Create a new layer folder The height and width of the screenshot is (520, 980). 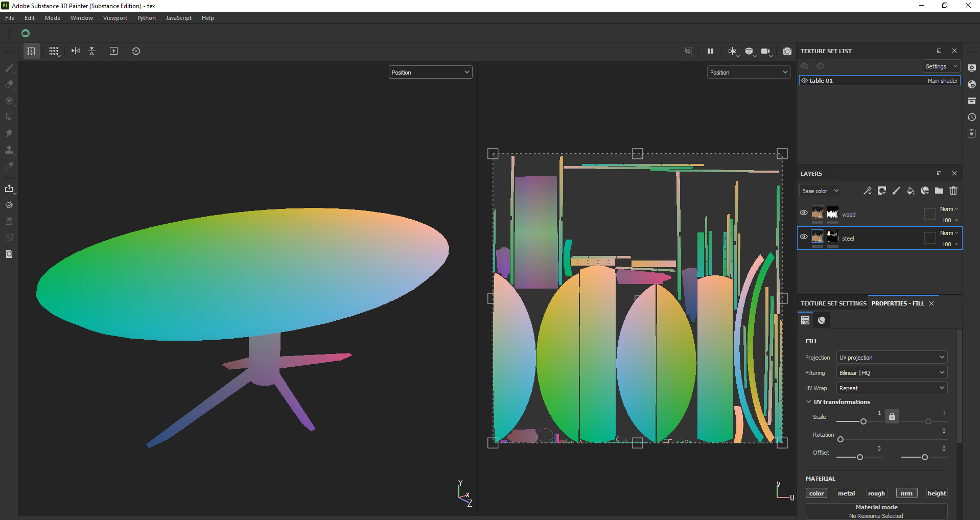pyautogui.click(x=939, y=191)
